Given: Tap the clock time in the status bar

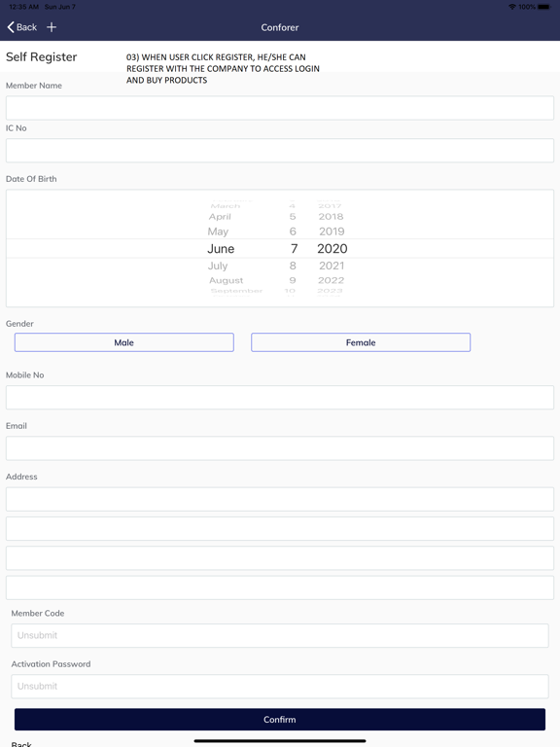Looking at the screenshot, I should (x=23, y=7).
